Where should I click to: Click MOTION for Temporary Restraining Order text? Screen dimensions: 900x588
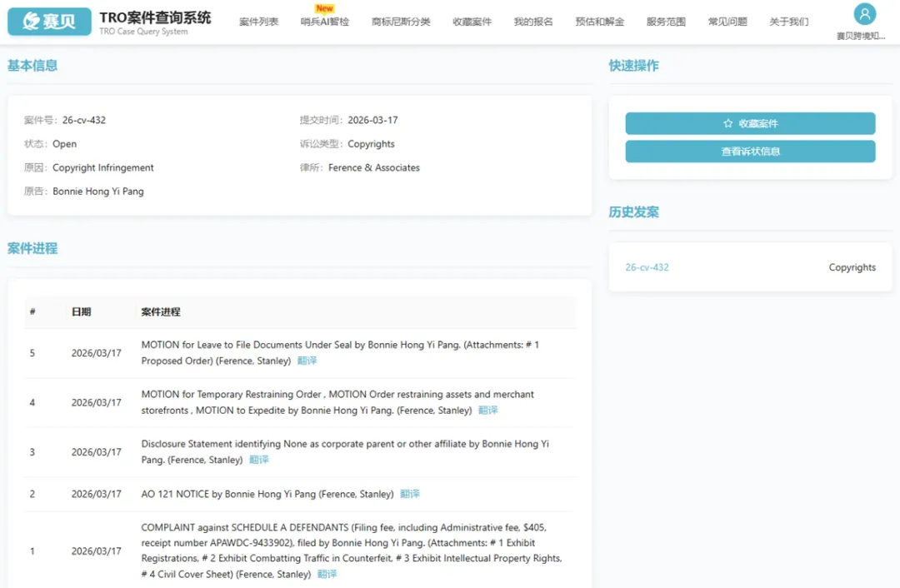[x=337, y=402]
